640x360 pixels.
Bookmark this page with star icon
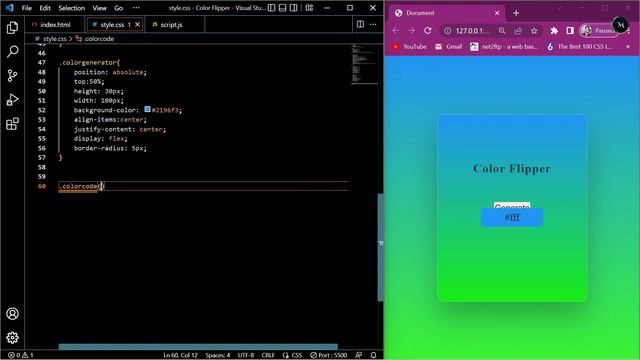[534, 31]
